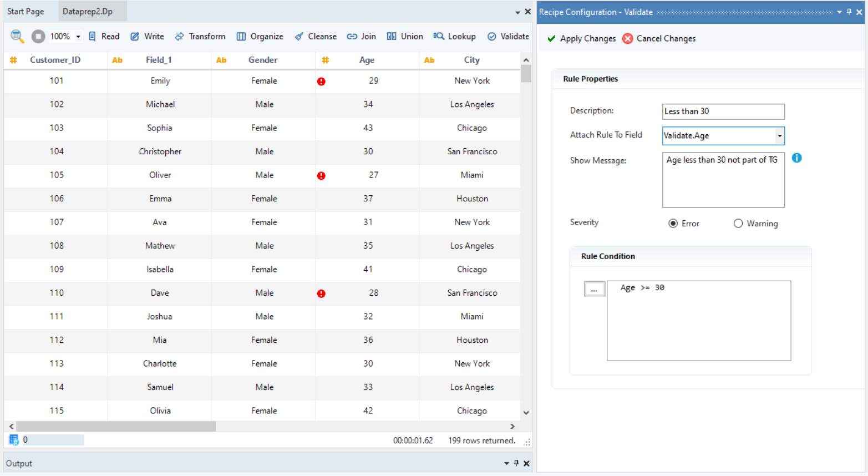Image resolution: width=868 pixels, height=476 pixels.
Task: Click the Description text field
Action: [x=723, y=112]
